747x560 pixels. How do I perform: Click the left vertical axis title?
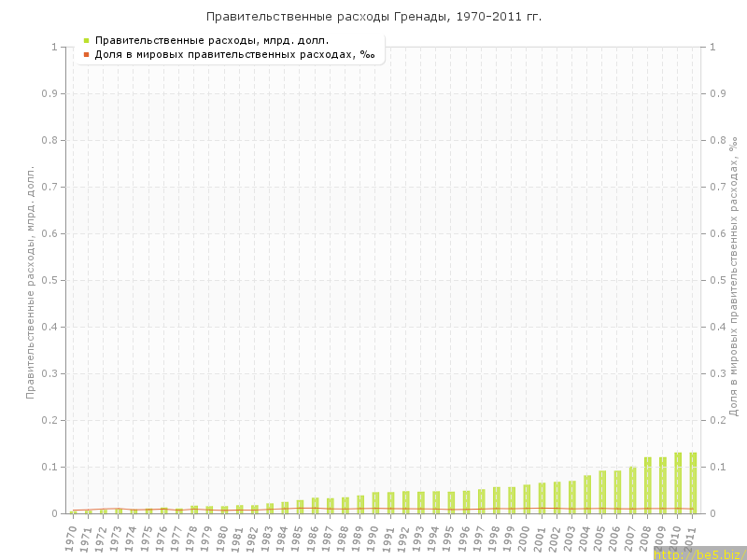tap(30, 282)
